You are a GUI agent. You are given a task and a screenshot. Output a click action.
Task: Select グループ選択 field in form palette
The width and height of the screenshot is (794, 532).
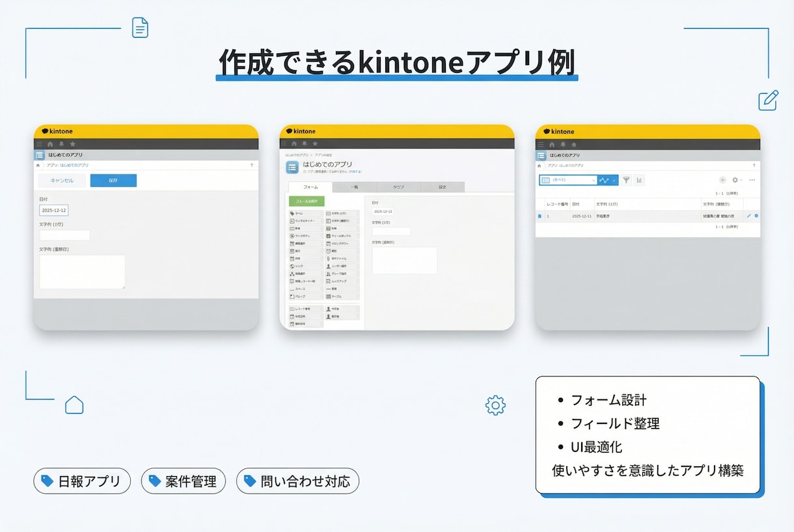[342, 274]
